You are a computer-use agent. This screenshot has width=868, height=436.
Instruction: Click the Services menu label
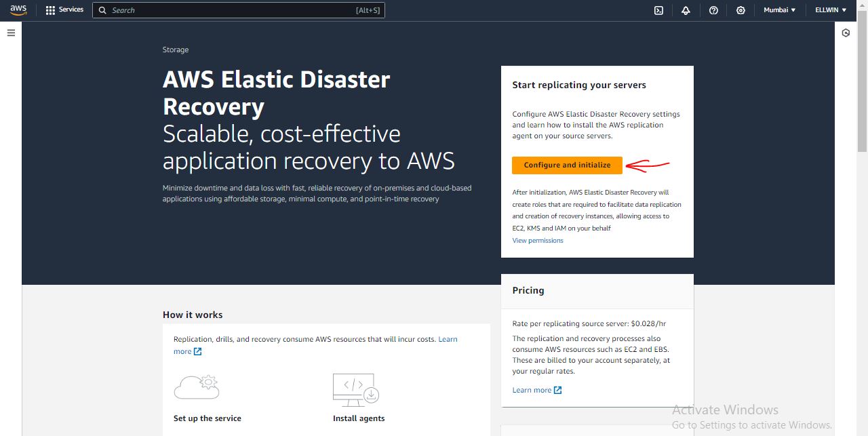pyautogui.click(x=71, y=10)
